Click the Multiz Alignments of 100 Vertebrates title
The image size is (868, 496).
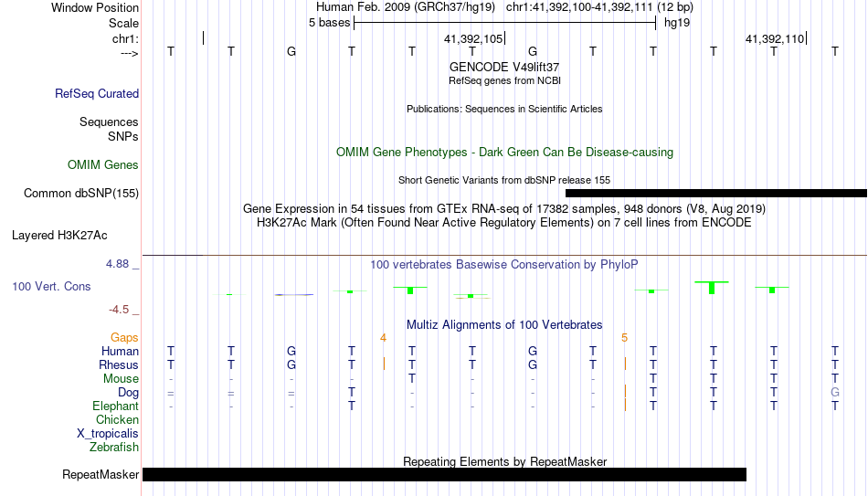pos(504,325)
